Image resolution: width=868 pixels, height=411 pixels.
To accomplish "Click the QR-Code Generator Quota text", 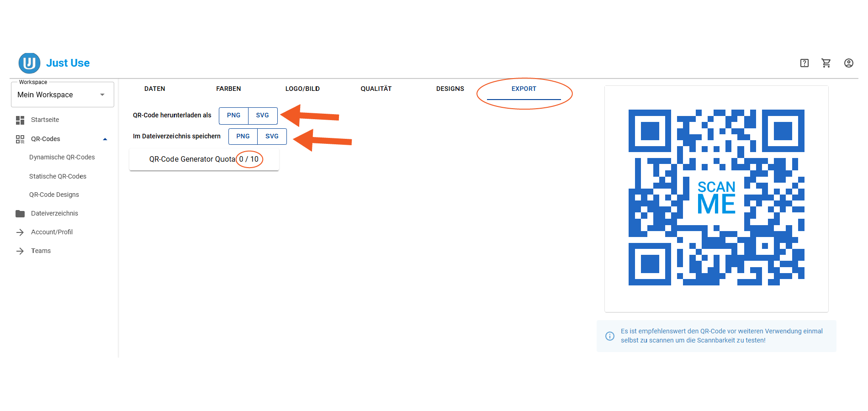I will coord(192,159).
